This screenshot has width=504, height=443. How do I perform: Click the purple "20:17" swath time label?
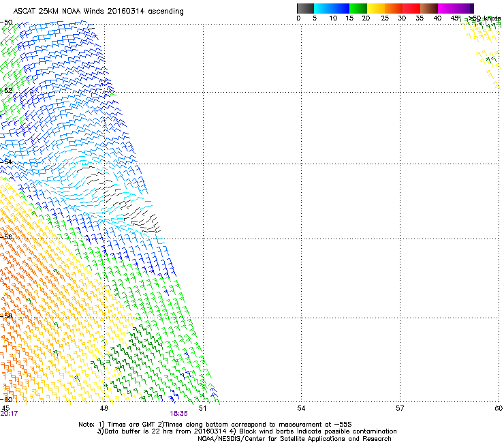tap(9, 414)
